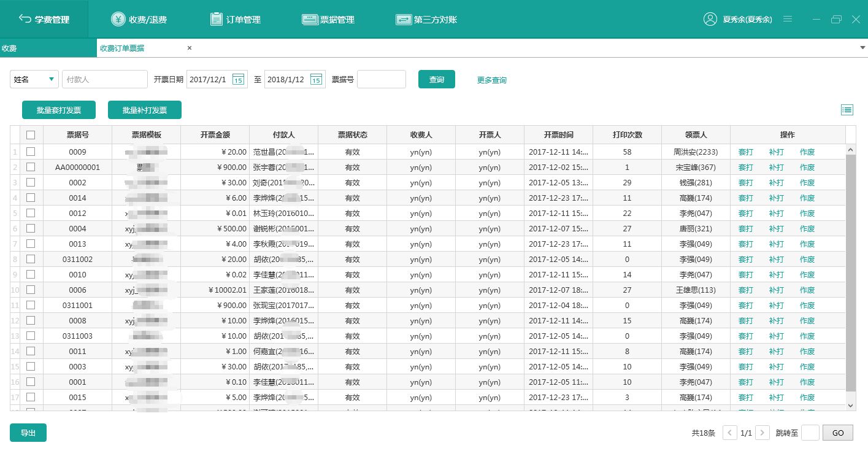
Task: Click the 查询 search button
Action: 437,79
